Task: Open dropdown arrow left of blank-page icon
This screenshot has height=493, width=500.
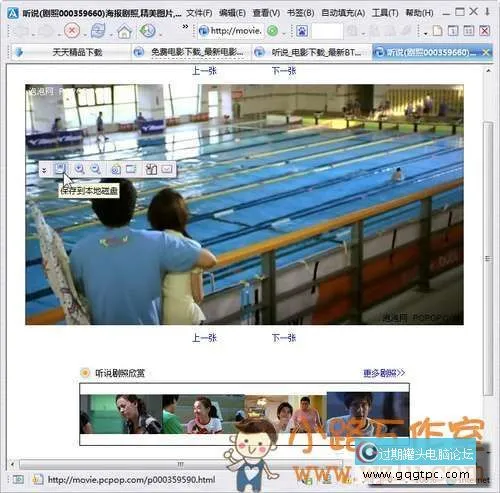Action: pos(426,34)
